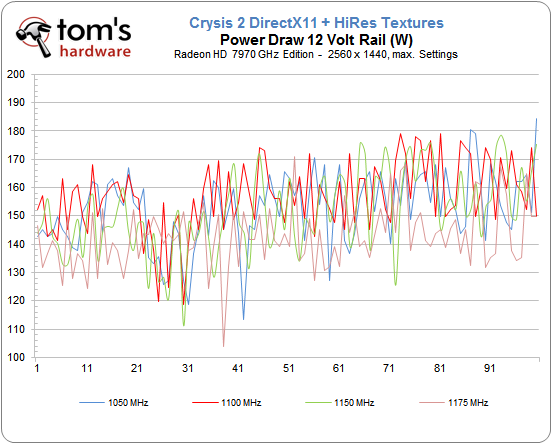
Task: Click the y-axis value 160
Action: tap(16, 187)
